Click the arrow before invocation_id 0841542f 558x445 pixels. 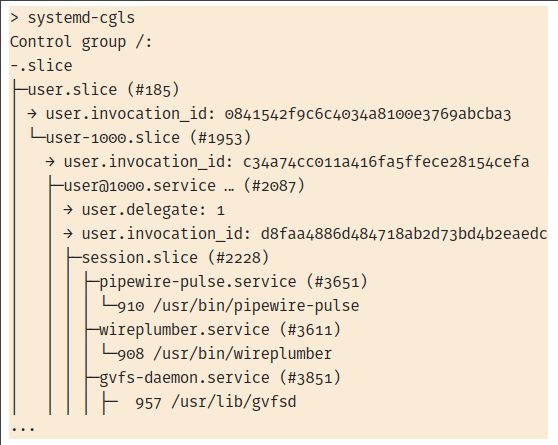tap(32, 114)
